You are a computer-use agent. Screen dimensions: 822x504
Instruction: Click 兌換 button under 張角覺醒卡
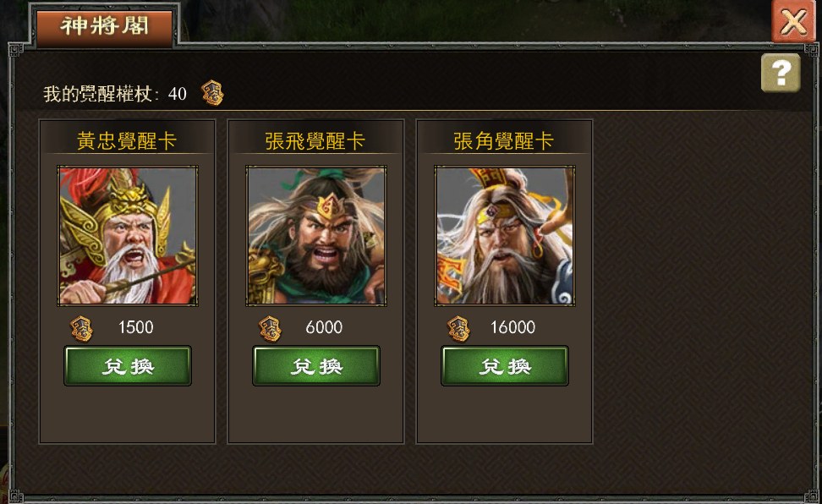coord(505,366)
